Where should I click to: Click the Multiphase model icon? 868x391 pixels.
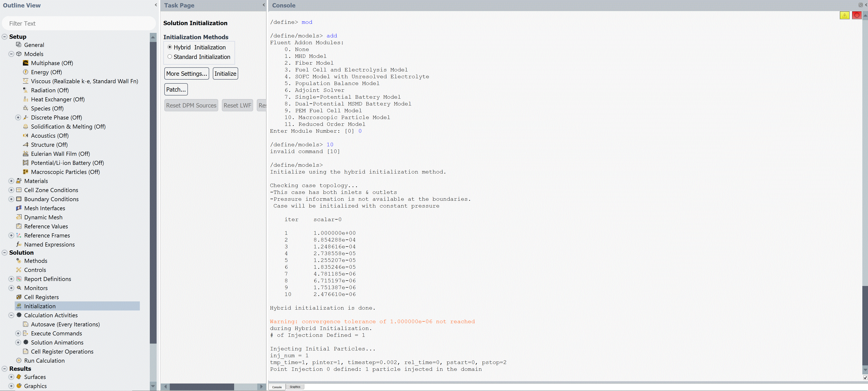[26, 63]
